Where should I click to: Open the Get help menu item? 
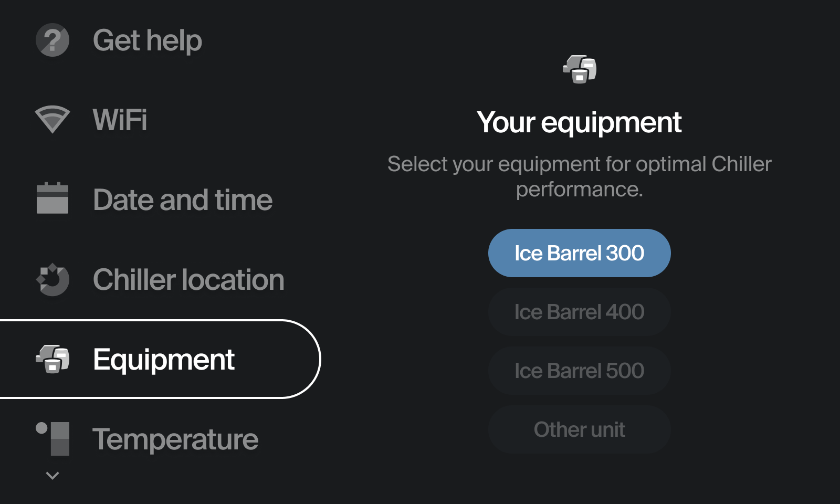pyautogui.click(x=147, y=40)
